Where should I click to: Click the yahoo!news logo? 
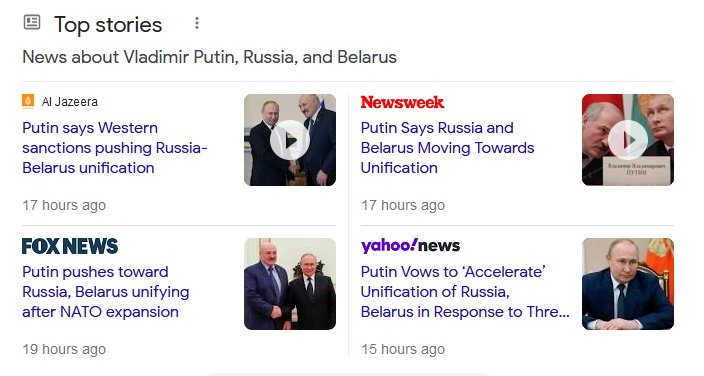pos(410,246)
